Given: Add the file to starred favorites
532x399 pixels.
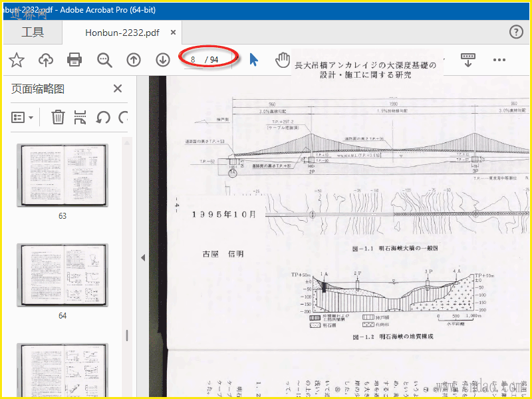Looking at the screenshot, I should [x=17, y=60].
